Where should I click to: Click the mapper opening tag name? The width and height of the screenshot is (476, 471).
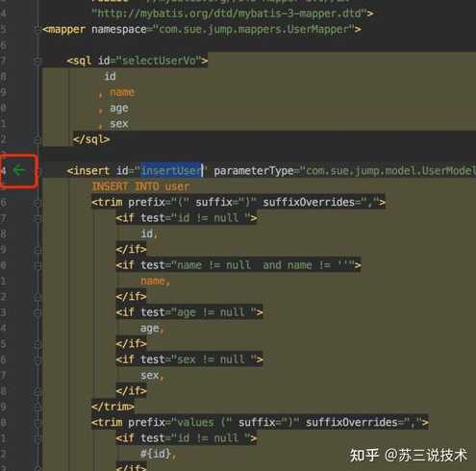pyautogui.click(x=67, y=30)
